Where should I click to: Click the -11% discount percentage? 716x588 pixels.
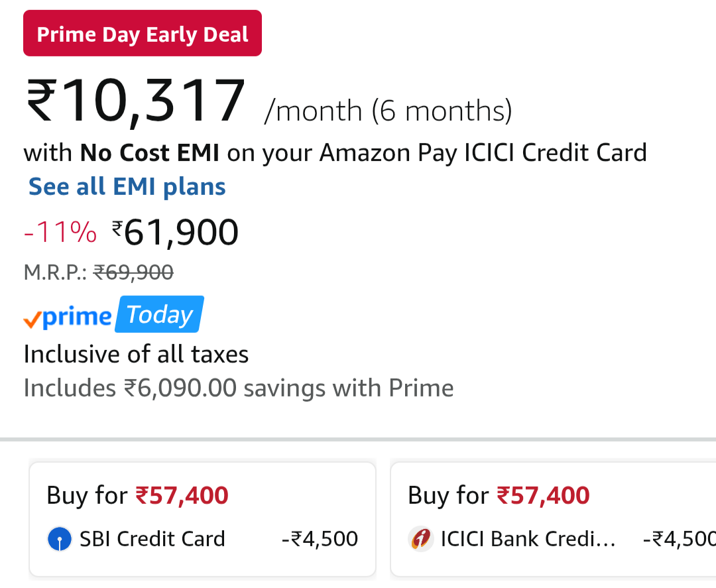coord(60,233)
